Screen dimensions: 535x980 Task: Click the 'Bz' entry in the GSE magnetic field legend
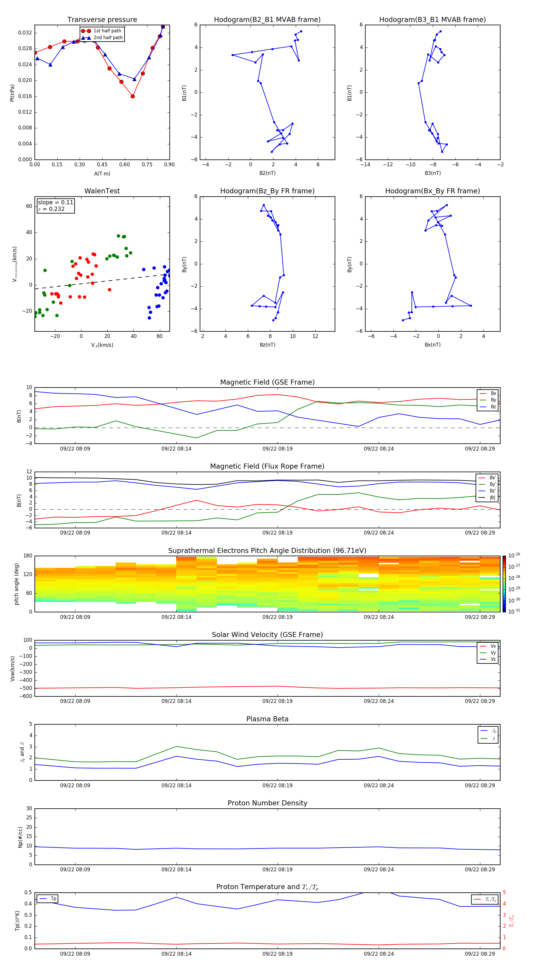coord(488,407)
